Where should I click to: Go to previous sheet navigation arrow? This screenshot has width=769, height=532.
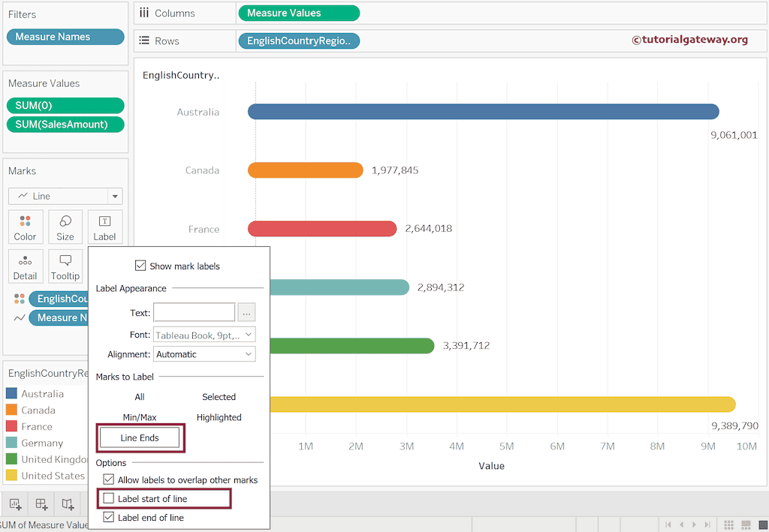[x=681, y=524]
